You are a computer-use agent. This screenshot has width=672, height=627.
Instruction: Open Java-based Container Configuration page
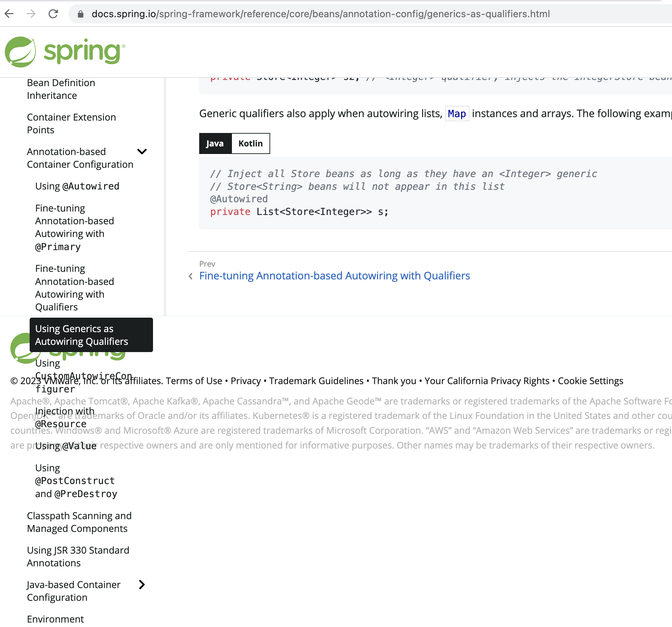(x=74, y=591)
